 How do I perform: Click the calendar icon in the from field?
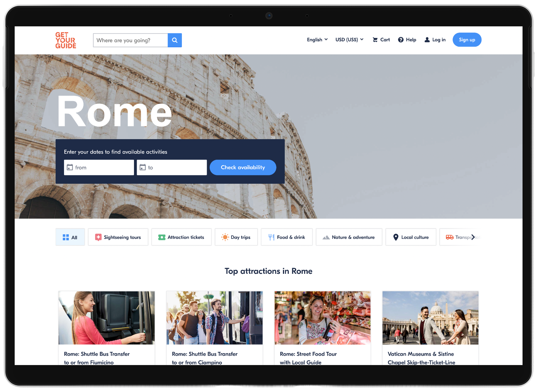pyautogui.click(x=69, y=167)
